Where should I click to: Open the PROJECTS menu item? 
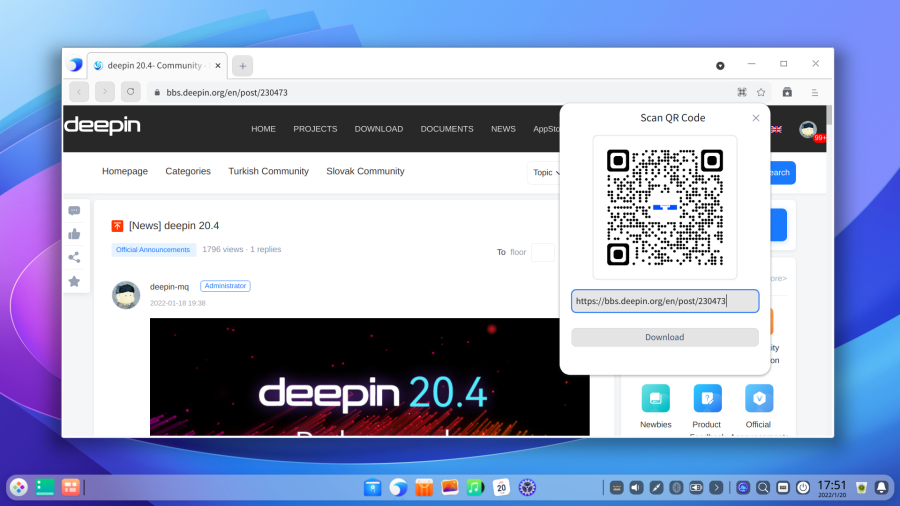coord(315,129)
